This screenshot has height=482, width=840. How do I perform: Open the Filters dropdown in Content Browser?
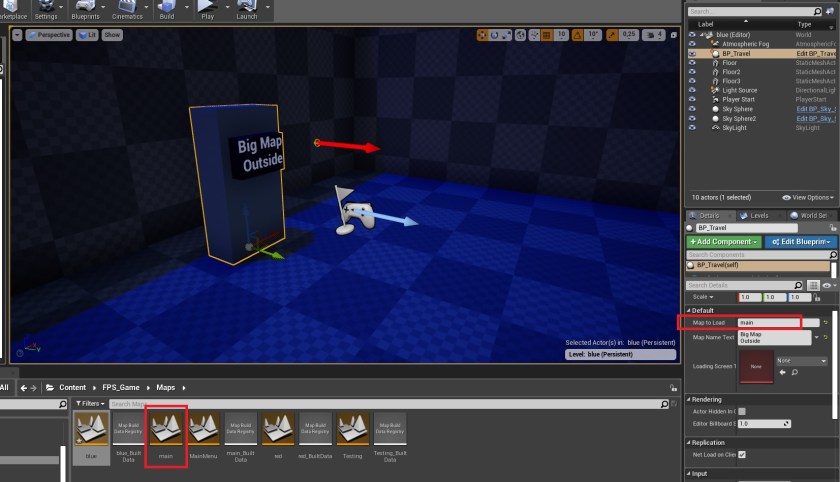tap(89, 404)
